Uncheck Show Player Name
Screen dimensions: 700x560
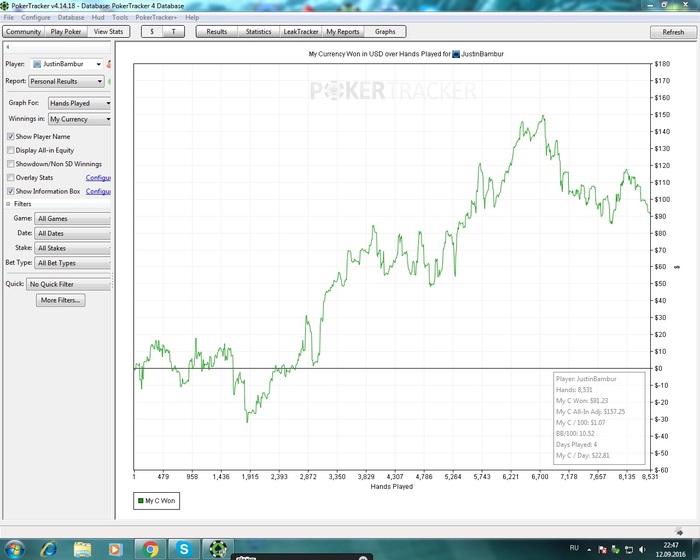pyautogui.click(x=11, y=136)
